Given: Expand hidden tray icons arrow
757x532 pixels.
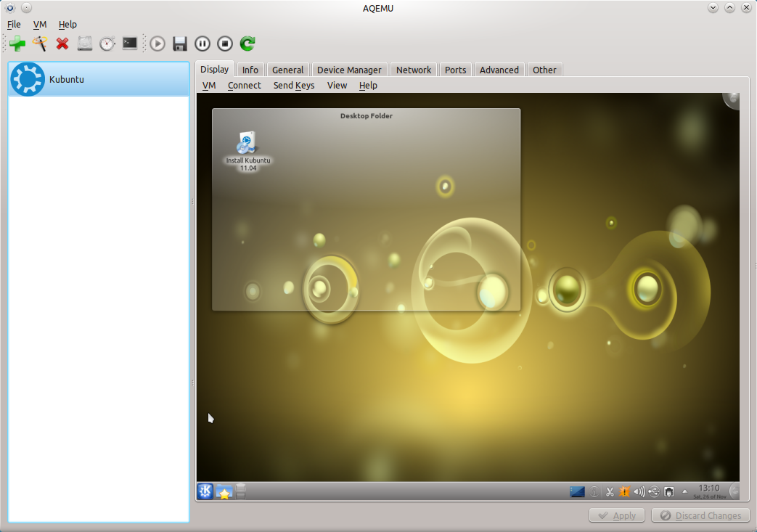Looking at the screenshot, I should (x=684, y=492).
